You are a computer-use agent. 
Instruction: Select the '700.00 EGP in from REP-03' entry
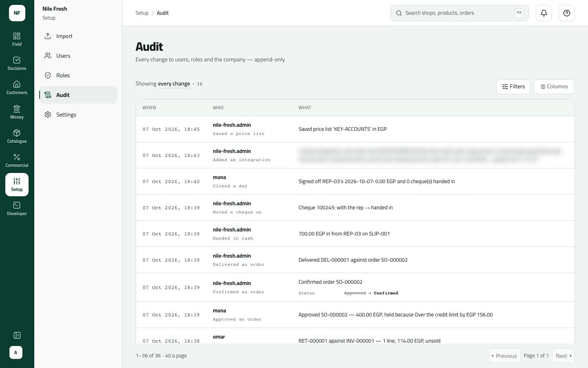[355, 234]
